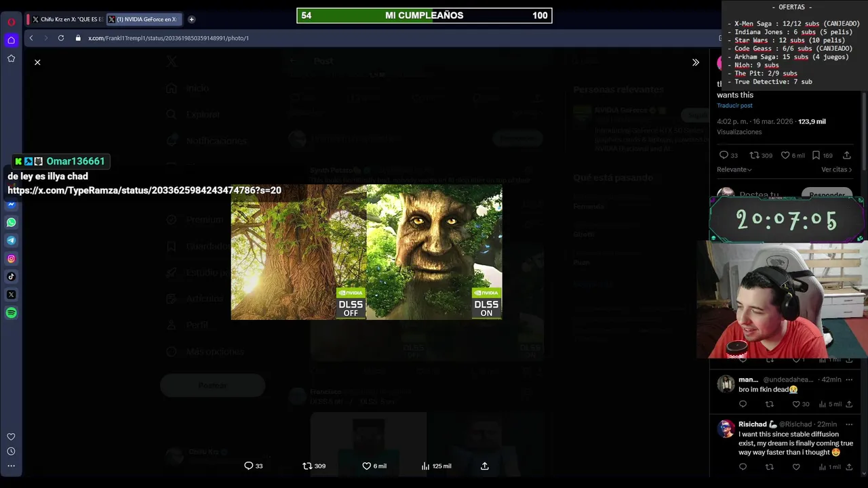Screen dimensions: 868x488
Task: Open Telegram in the Opera sidebar
Action: point(12,241)
